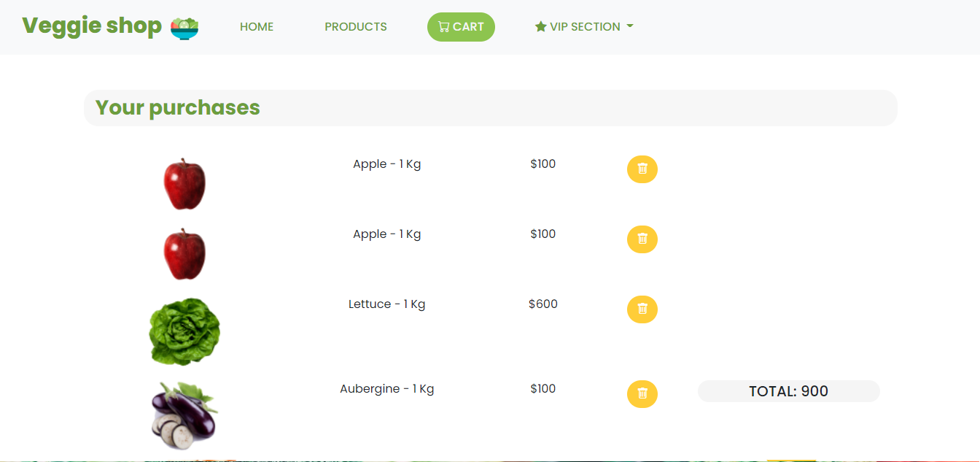Open the VIP SECTION menu
Screen dimensions: 980x462
584,27
